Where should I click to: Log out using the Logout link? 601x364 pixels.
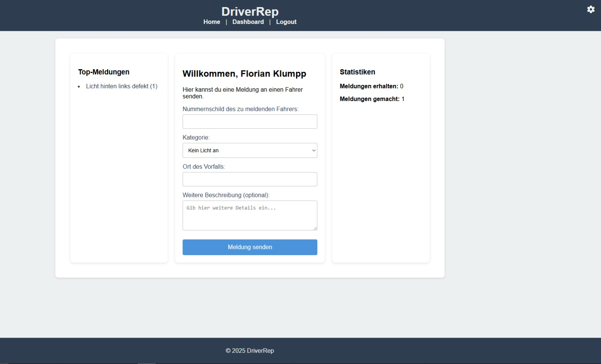[286, 22]
